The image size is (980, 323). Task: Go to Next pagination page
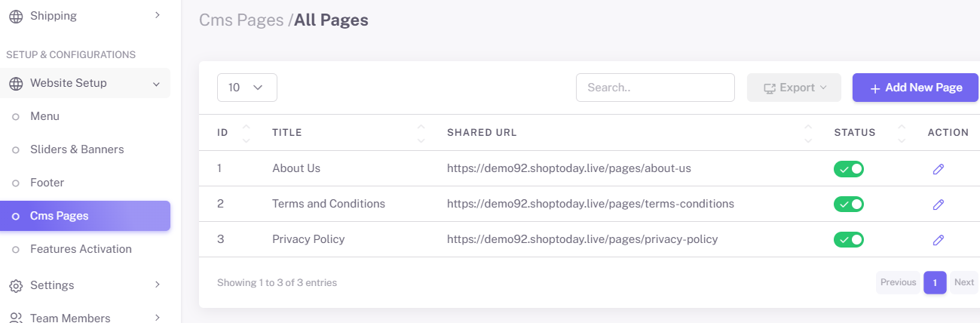pos(964,282)
